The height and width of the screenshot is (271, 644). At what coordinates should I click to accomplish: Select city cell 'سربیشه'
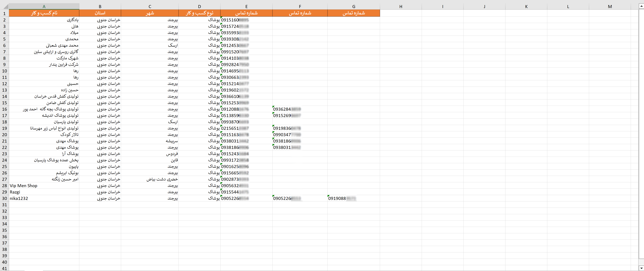point(150,141)
